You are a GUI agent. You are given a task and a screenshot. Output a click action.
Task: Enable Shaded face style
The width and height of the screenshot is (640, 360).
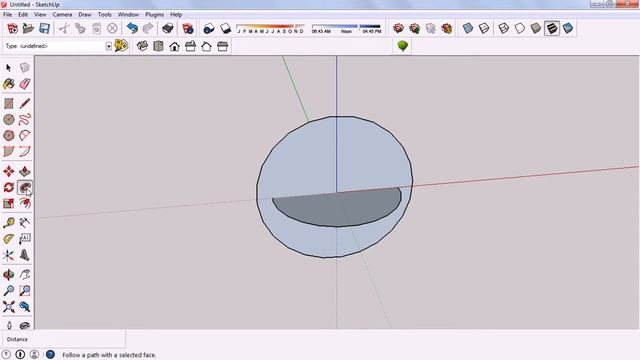[x=536, y=28]
